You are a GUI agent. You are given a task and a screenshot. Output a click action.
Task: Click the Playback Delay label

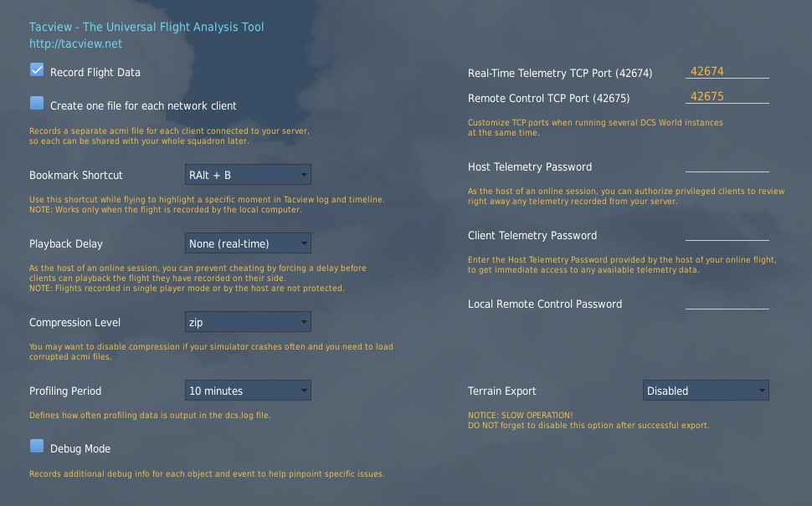click(66, 243)
